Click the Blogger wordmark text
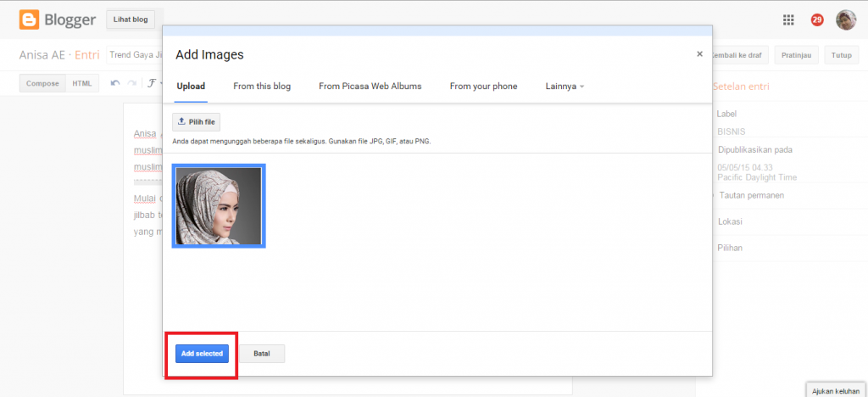 (x=70, y=20)
